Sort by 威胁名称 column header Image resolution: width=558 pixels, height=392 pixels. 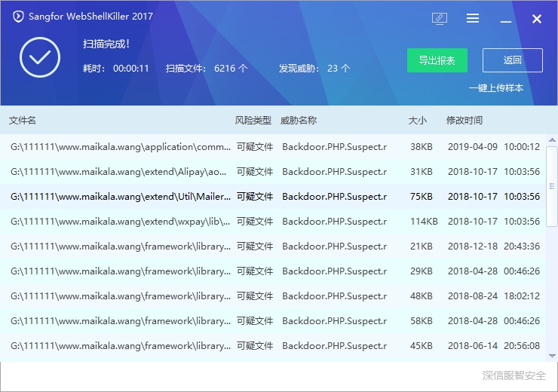[298, 120]
